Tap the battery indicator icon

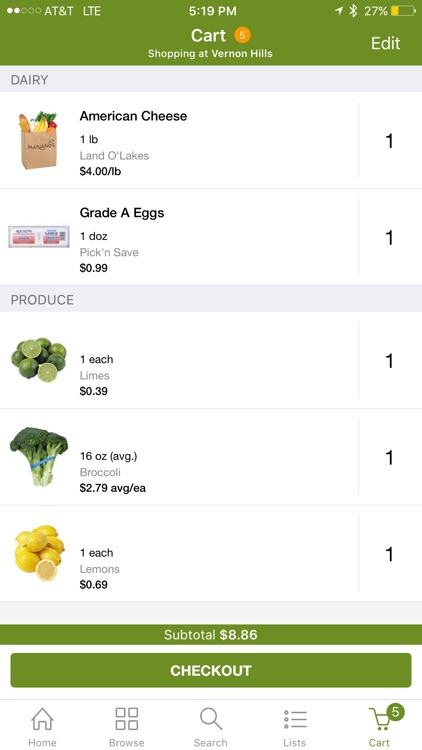[403, 11]
